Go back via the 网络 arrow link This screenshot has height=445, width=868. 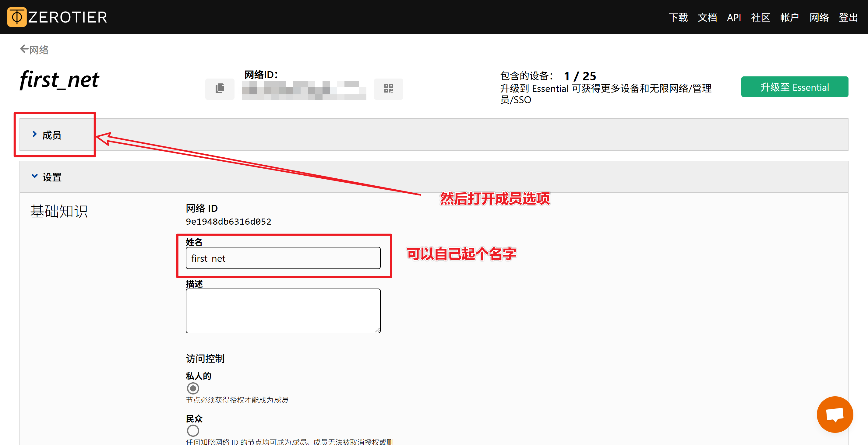(x=34, y=50)
